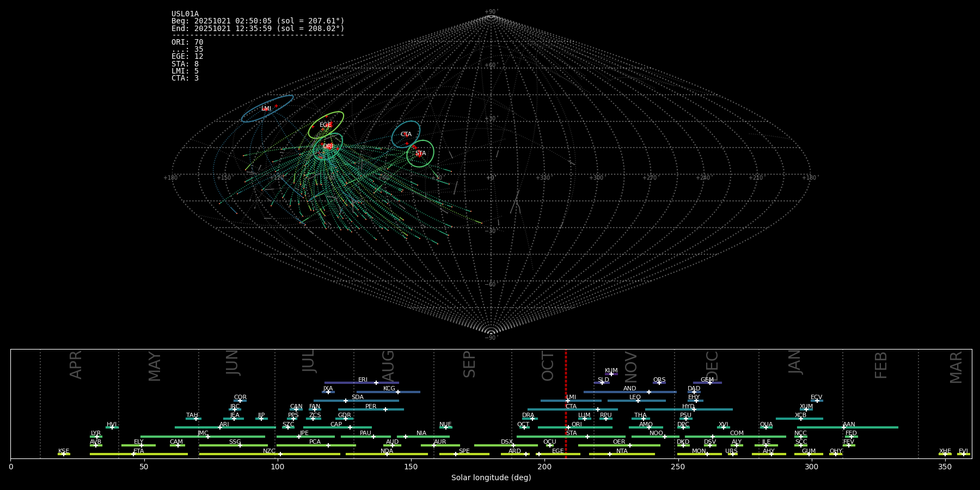This screenshot has width=980, height=490.
Task: Click the NOO shower bar in timeline
Action: [x=656, y=437]
